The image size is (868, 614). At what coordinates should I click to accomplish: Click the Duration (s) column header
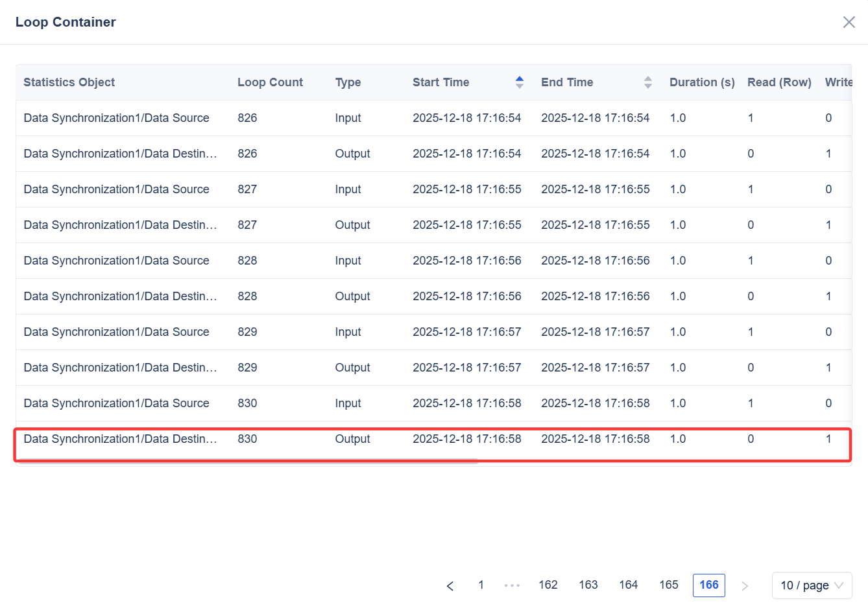pos(702,82)
